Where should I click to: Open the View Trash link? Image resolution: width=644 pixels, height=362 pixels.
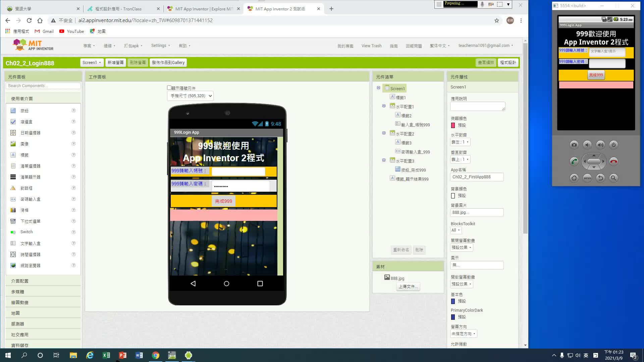(x=371, y=46)
